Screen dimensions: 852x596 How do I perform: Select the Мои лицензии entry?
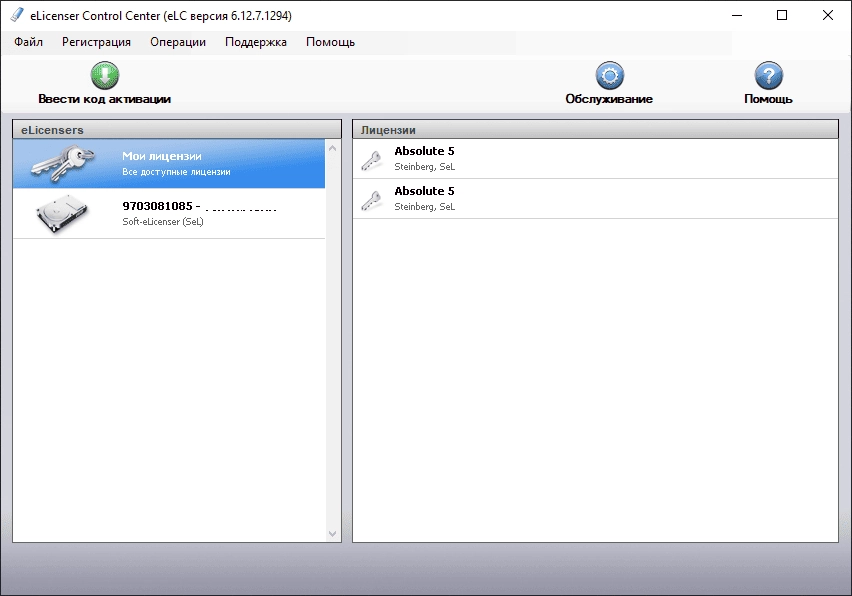169,164
